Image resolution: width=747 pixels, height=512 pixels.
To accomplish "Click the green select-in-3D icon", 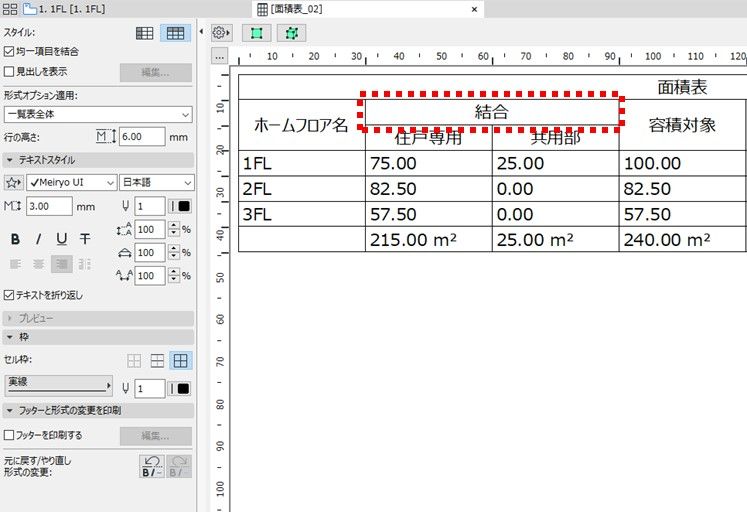I will 291,33.
